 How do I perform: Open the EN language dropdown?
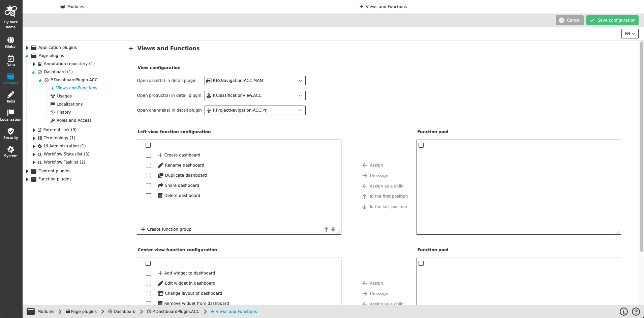(630, 33)
